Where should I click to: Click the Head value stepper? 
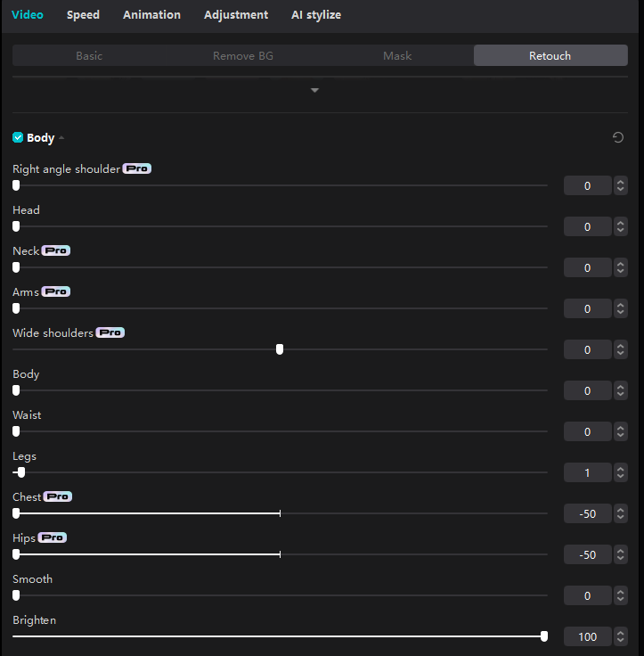click(x=621, y=226)
